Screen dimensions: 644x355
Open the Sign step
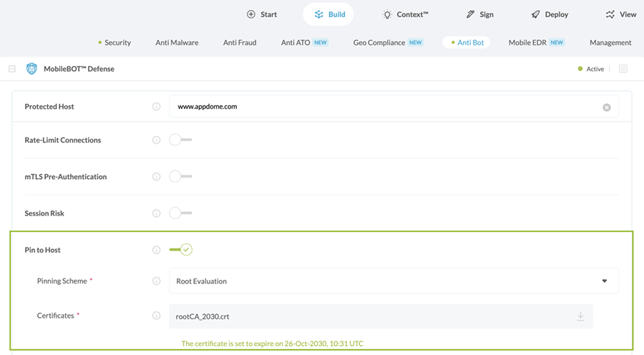479,14
